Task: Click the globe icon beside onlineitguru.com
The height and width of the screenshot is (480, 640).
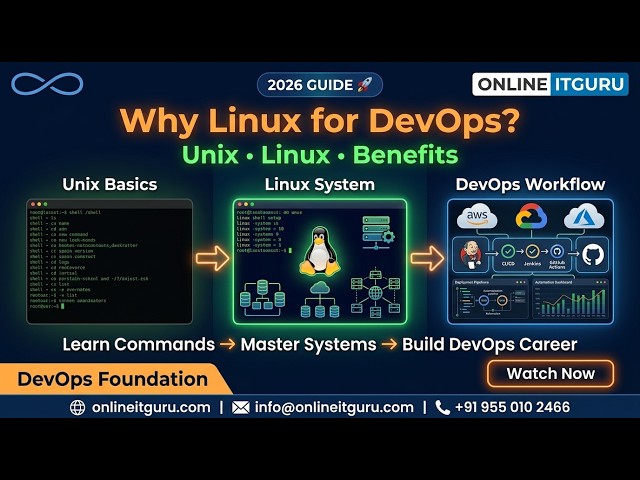Action: coord(78,407)
